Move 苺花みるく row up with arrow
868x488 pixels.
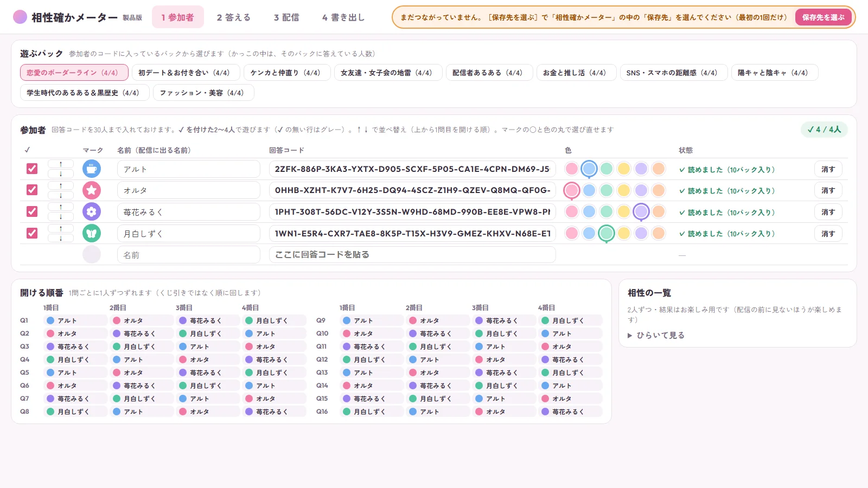(x=61, y=207)
